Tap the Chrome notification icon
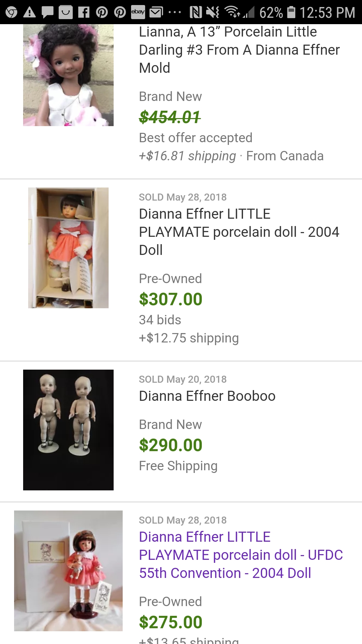Viewport: 362px width, 644px height. [11, 12]
